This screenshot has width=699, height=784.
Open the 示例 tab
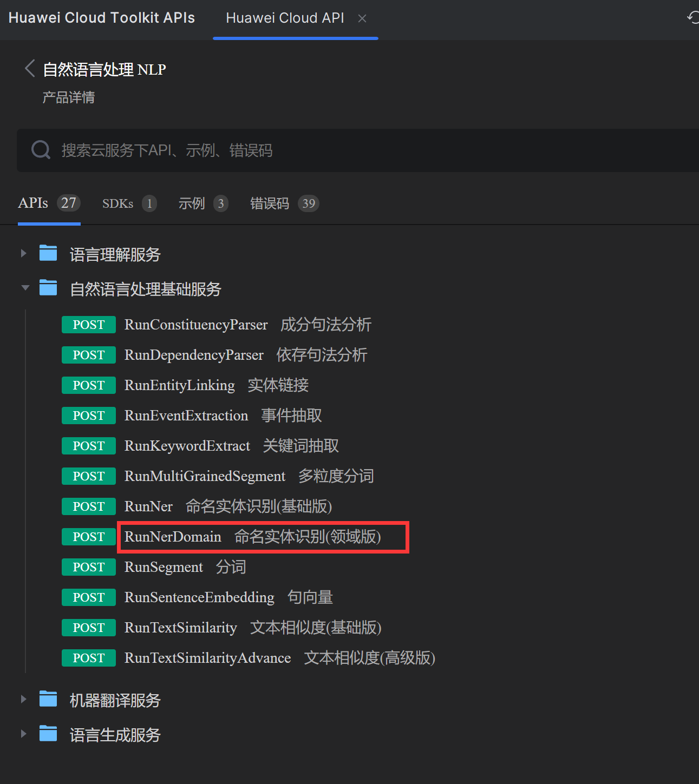[203, 203]
